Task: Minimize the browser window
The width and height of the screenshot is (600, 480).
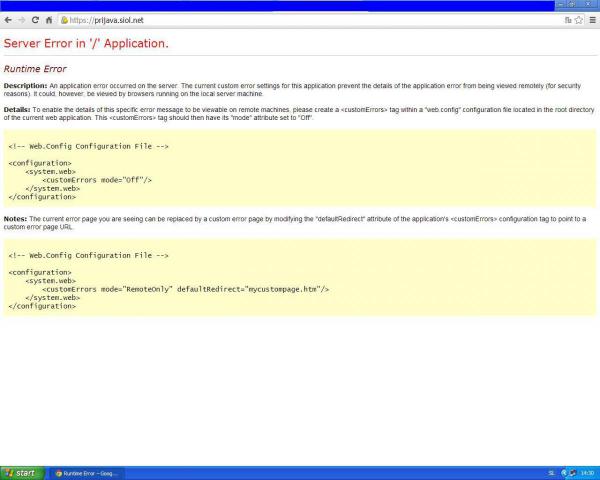Action: pos(561,5)
